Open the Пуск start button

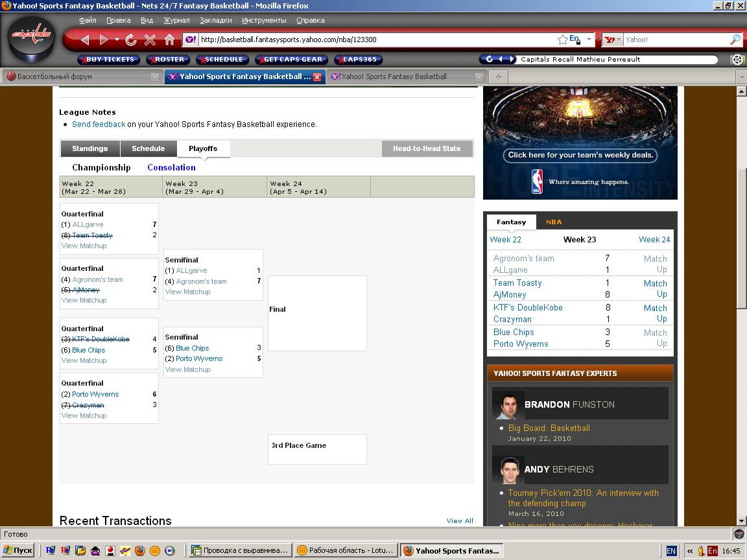pos(19,550)
